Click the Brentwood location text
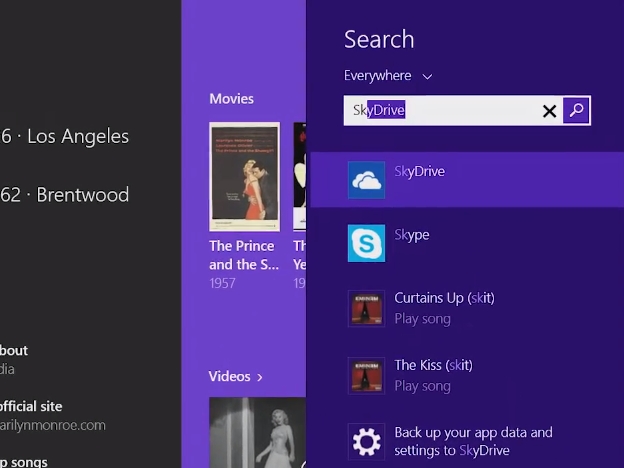Image resolution: width=624 pixels, height=468 pixels. (x=82, y=195)
